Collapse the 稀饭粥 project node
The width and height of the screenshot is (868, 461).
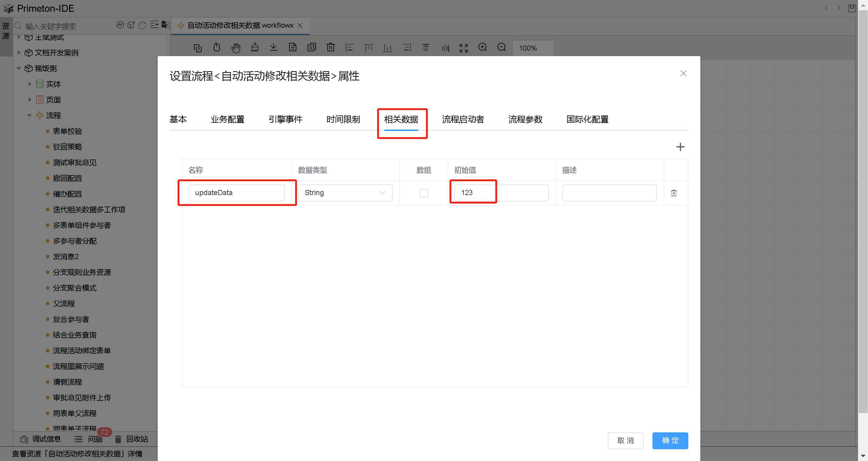point(18,68)
